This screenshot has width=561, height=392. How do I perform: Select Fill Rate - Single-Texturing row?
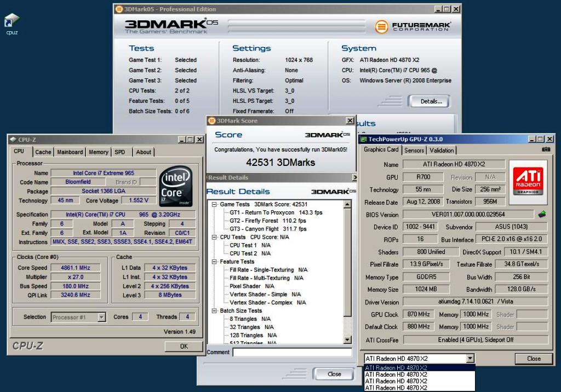coord(268,270)
